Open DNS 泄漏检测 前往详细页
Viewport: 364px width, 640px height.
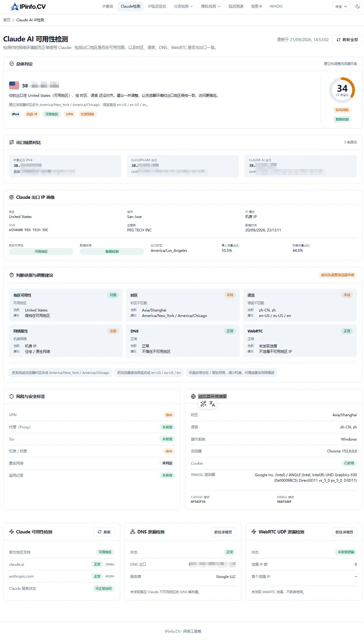223,532
